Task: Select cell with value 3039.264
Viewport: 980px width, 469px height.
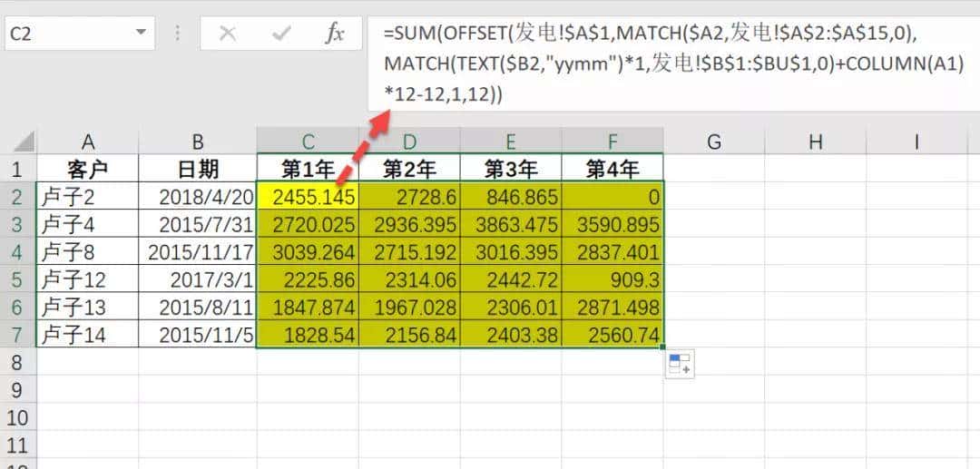Action: (308, 251)
